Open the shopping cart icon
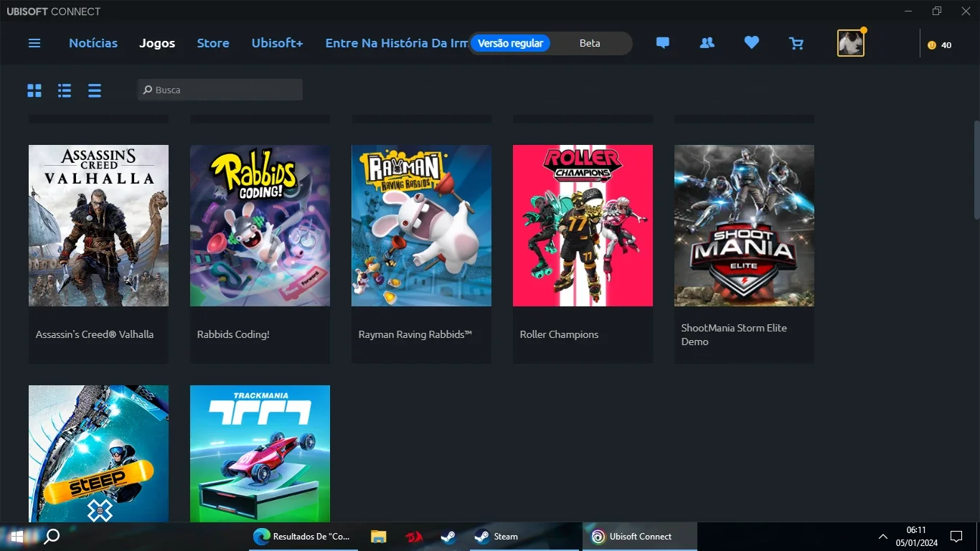The height and width of the screenshot is (551, 980). click(x=796, y=44)
